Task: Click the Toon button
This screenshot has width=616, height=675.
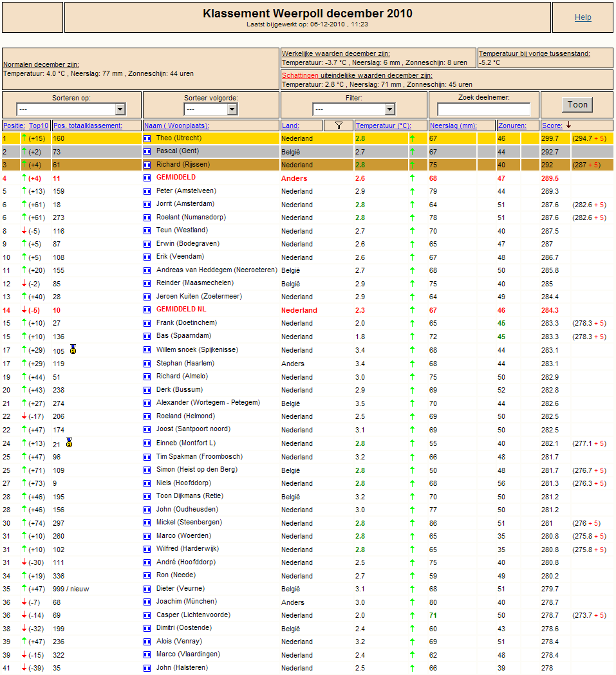Action: tap(577, 105)
